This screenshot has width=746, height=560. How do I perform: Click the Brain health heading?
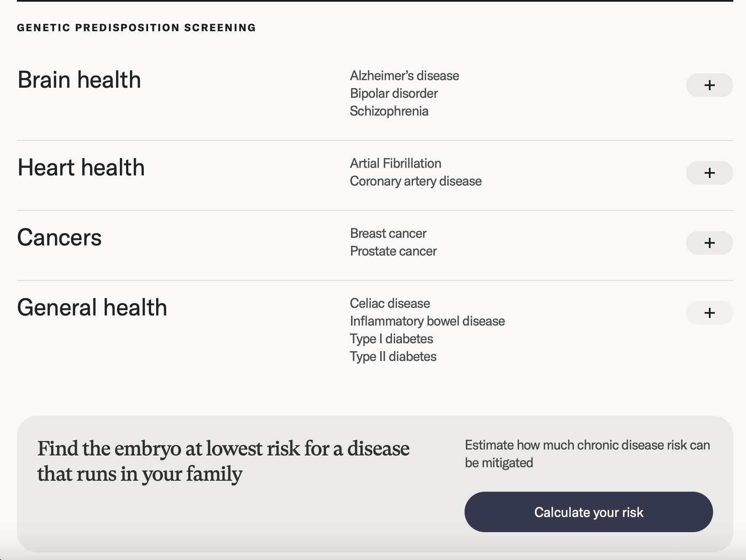click(79, 80)
